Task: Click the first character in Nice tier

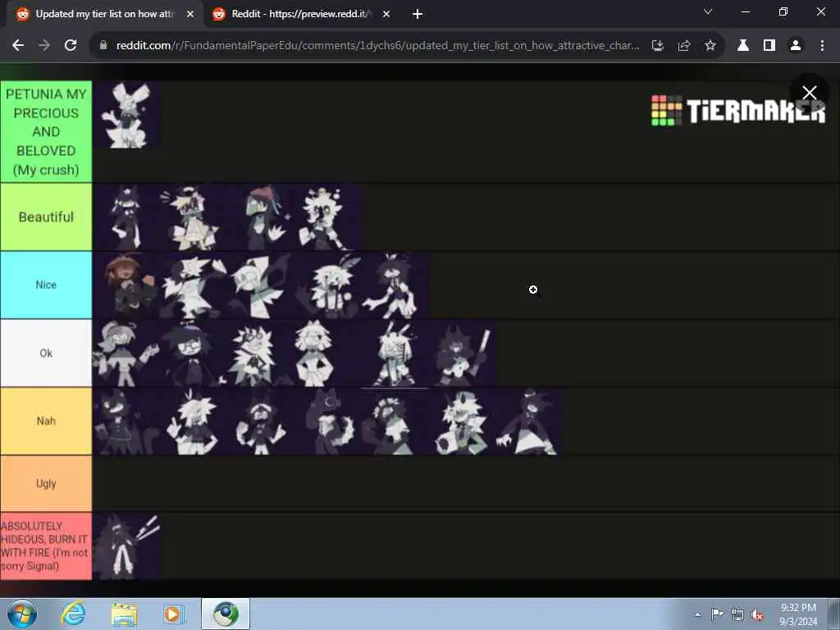Action: [x=126, y=285]
